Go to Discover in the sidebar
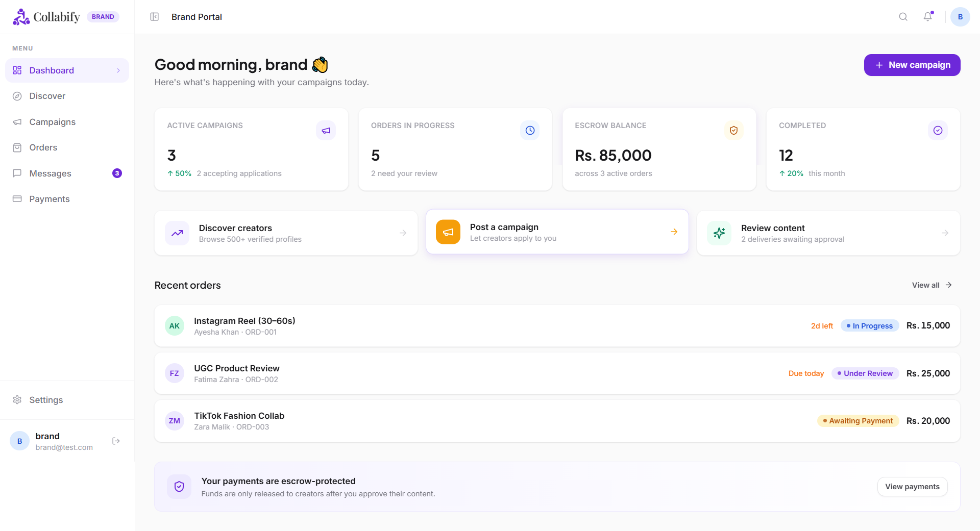Viewport: 980px width, 531px height. 67,96
